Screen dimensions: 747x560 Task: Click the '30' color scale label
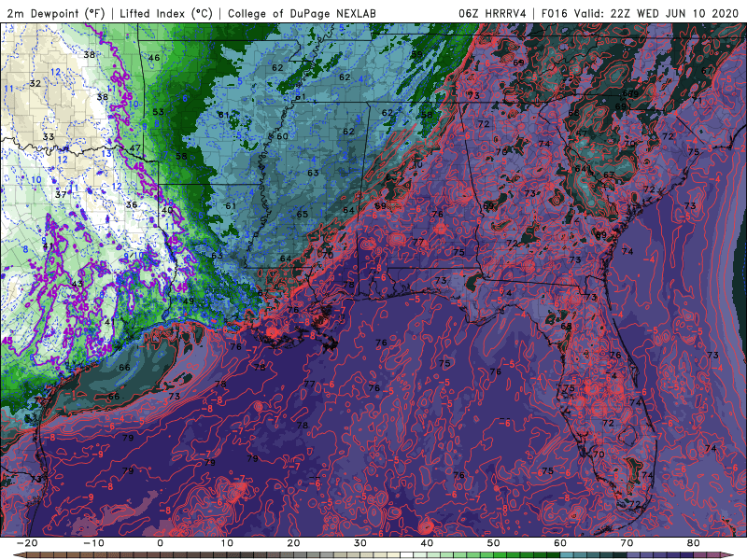[360, 543]
